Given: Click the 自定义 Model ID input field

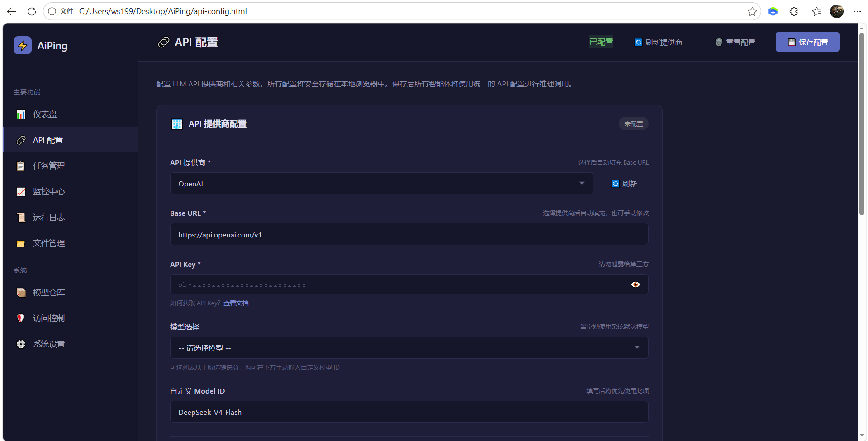Looking at the screenshot, I should [409, 412].
